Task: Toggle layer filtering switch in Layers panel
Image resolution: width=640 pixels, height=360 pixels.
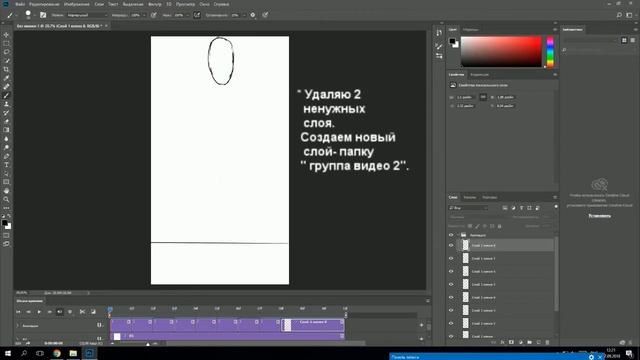Action: 556,207
